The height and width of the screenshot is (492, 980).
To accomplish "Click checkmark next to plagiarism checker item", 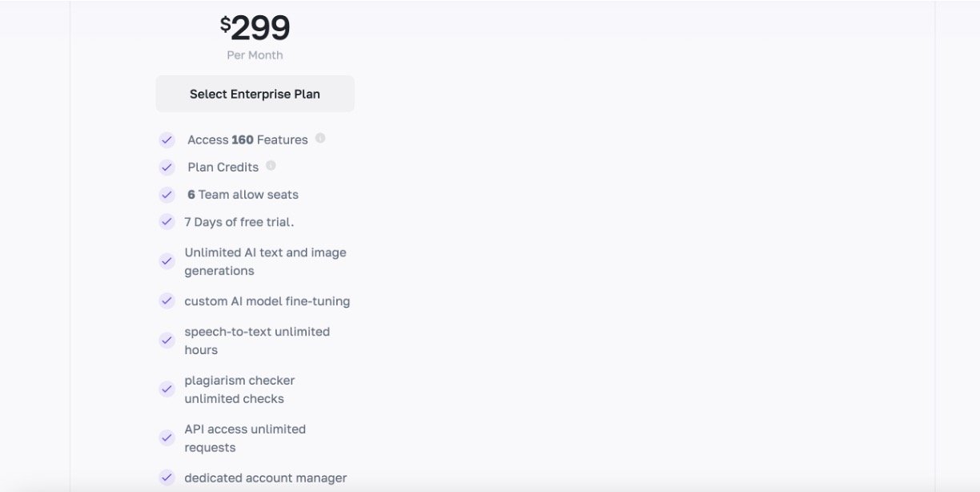I will [167, 389].
